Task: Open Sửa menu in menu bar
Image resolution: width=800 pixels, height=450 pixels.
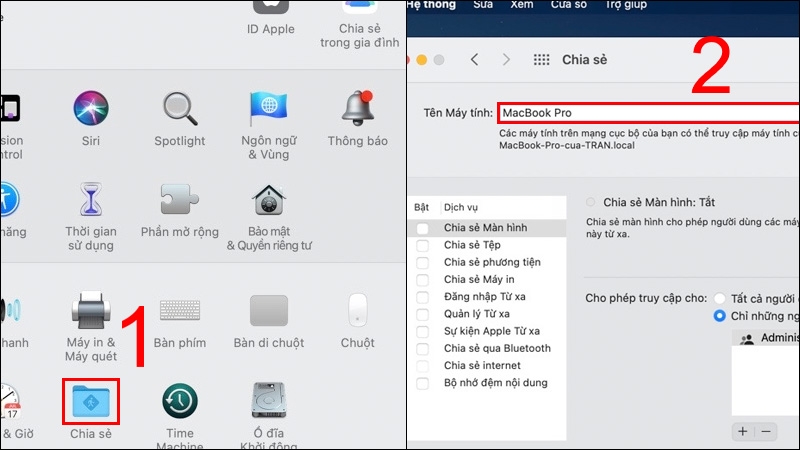Action: point(483,5)
